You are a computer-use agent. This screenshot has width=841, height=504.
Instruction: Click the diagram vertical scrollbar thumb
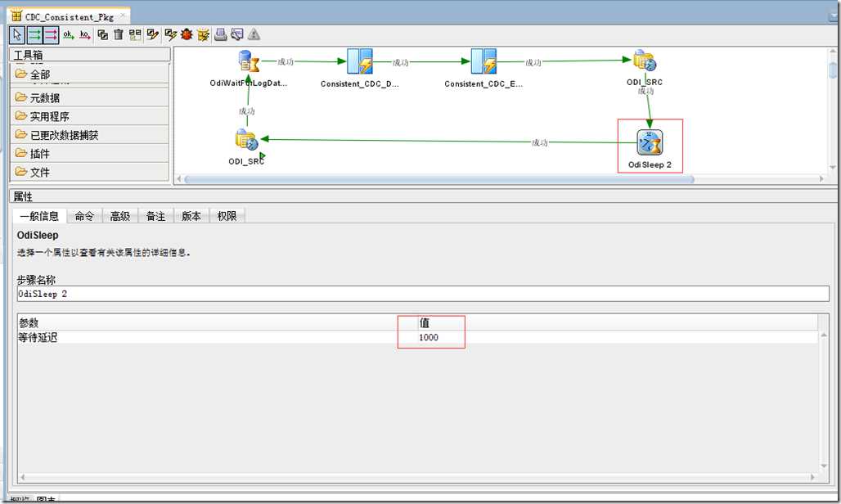833,70
